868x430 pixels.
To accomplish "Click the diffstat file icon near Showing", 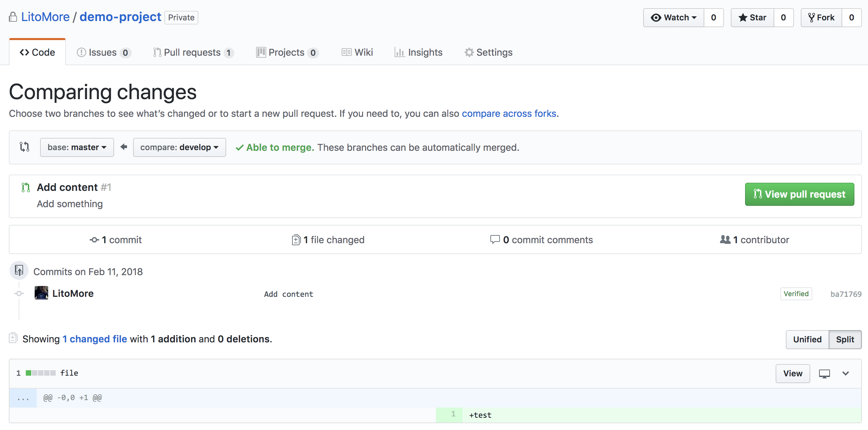I will pos(13,338).
